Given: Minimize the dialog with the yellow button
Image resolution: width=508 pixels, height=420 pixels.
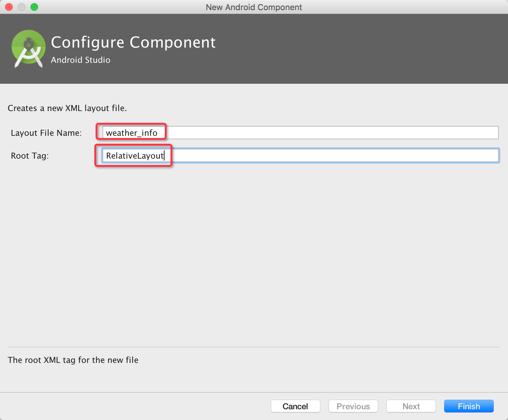Looking at the screenshot, I should 22,7.
